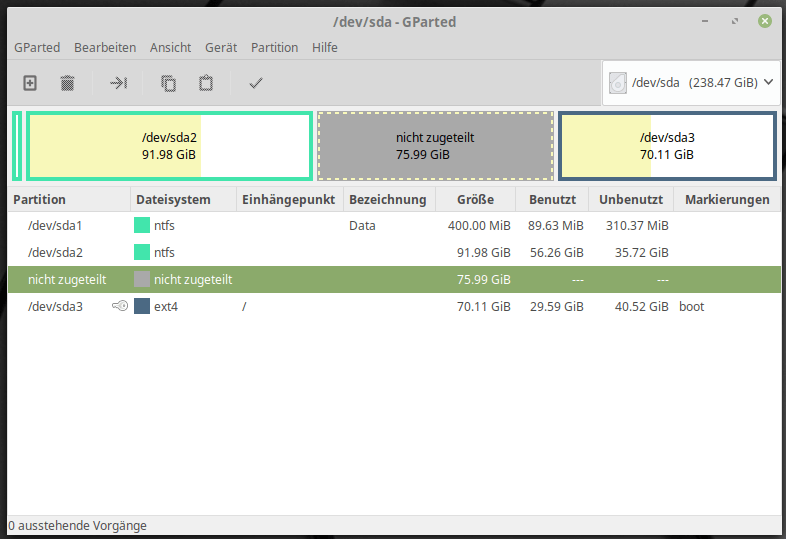Click the 0 ausstehende Vorgänge status text
The width and height of the screenshot is (786, 539).
click(78, 525)
